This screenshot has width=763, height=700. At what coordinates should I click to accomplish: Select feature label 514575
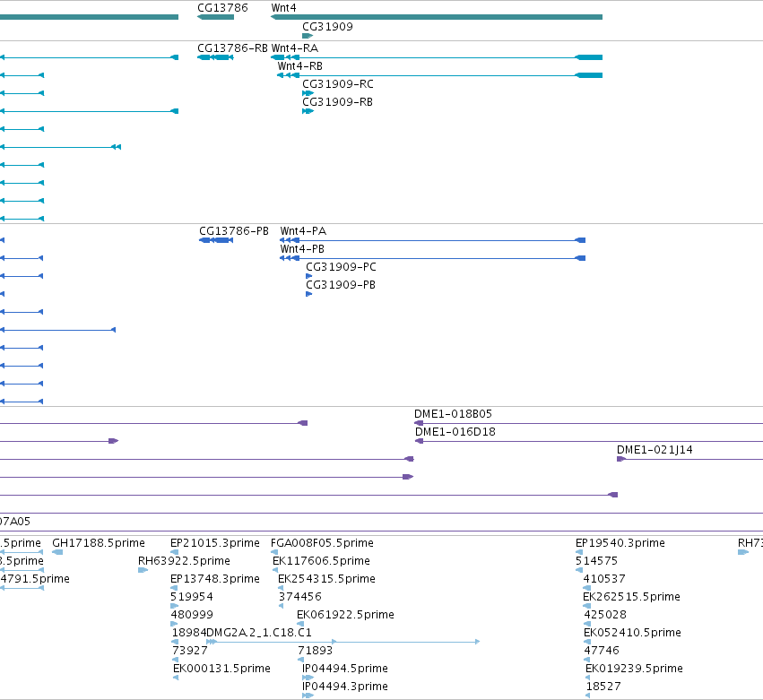596,561
